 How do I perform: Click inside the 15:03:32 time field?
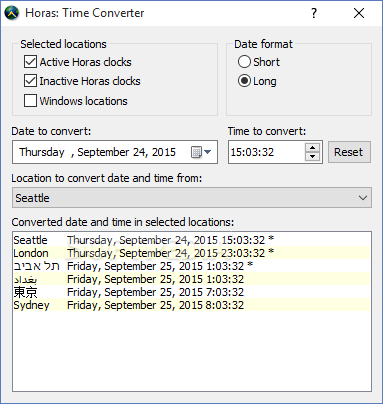pyautogui.click(x=266, y=152)
